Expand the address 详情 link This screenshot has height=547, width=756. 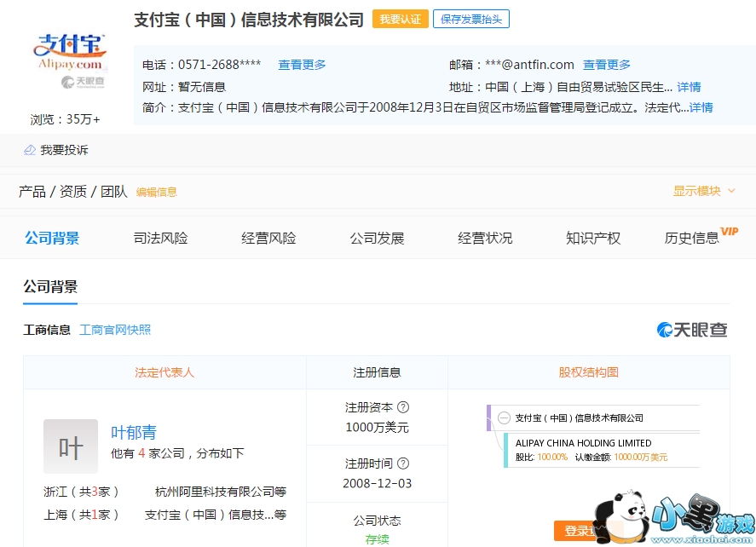[x=689, y=87]
